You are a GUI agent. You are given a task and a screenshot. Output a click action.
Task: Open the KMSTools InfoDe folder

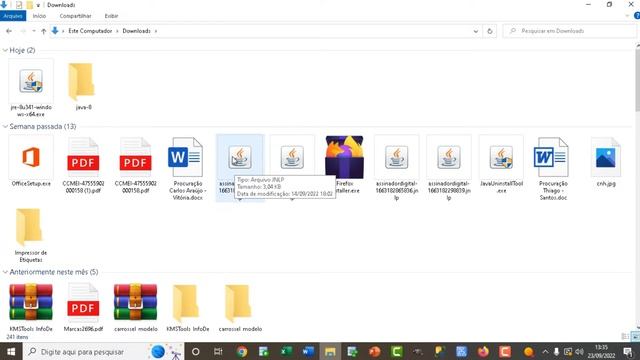click(188, 307)
